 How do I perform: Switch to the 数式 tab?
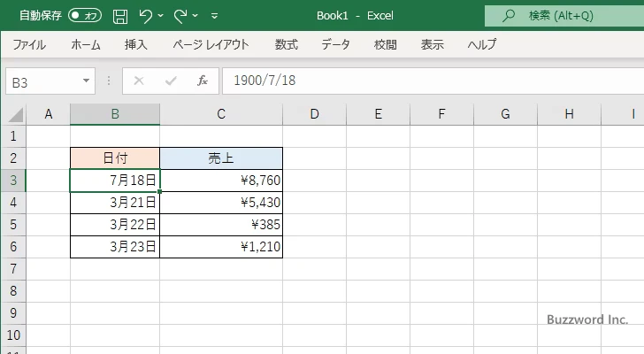point(287,44)
